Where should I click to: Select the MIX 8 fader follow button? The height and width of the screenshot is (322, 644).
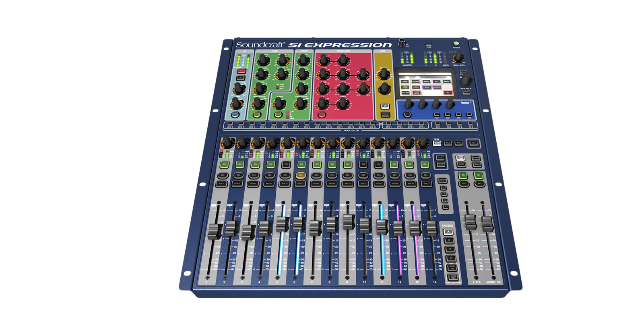(307, 124)
